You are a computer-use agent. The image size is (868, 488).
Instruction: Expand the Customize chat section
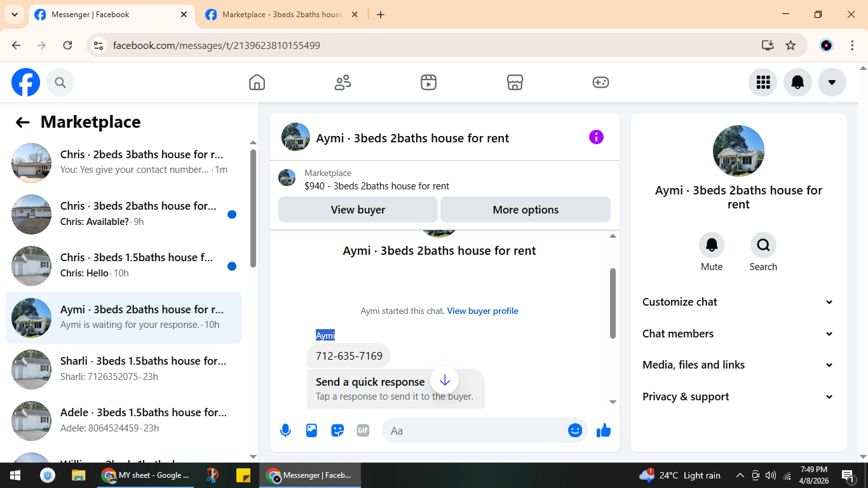[738, 302]
